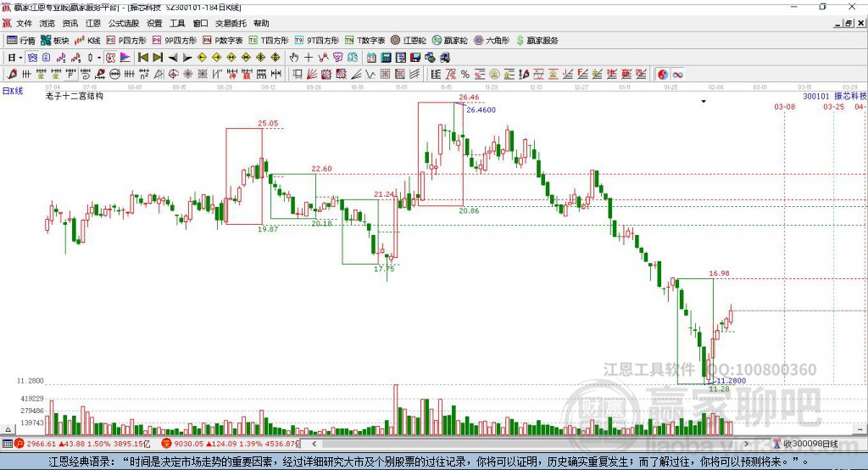Viewport: 868px width, 470px height.
Task: Click the scroll right arrow on horizontal scrollbar
Action: pyautogui.click(x=746, y=444)
